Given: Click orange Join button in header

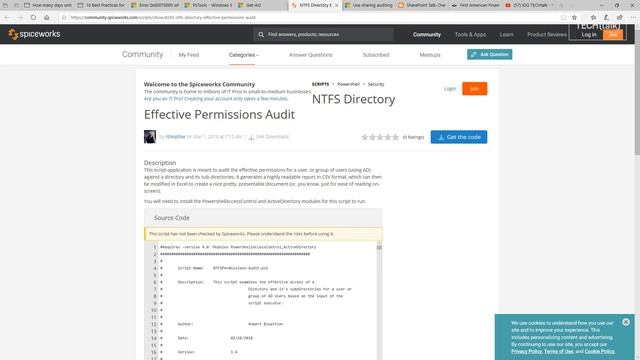Looking at the screenshot, I should (x=613, y=35).
